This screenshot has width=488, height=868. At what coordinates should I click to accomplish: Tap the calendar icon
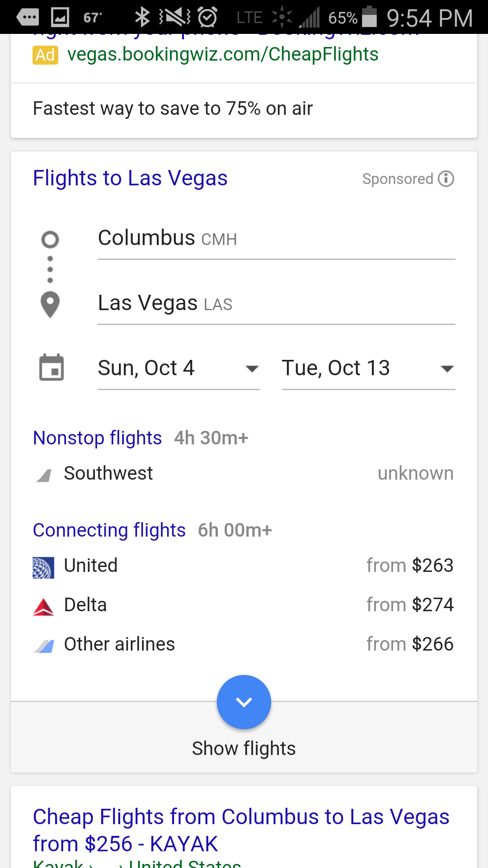[52, 367]
